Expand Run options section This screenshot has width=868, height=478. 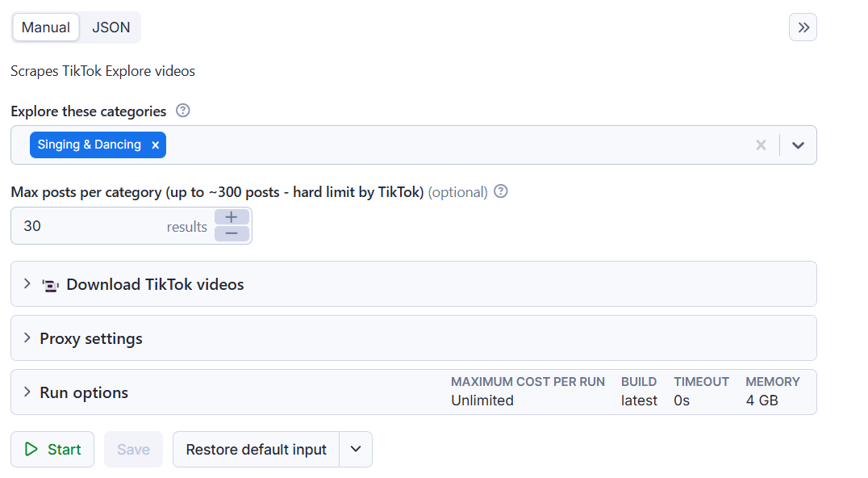click(414, 392)
